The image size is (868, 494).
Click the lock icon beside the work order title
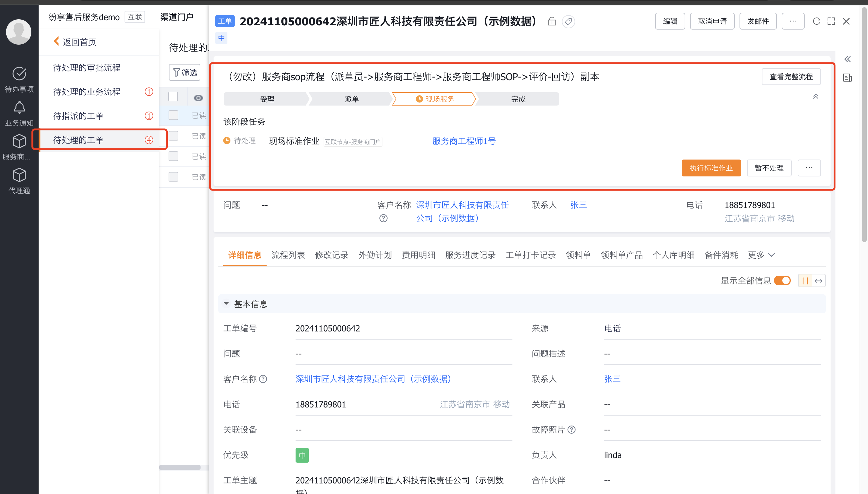[552, 22]
